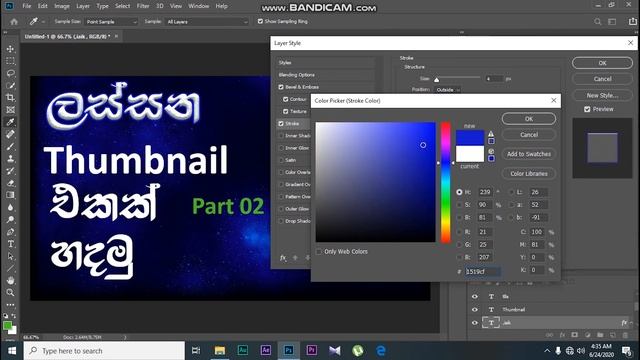Select the Quick Selection tool
This screenshot has width=640, height=360.
point(10,85)
